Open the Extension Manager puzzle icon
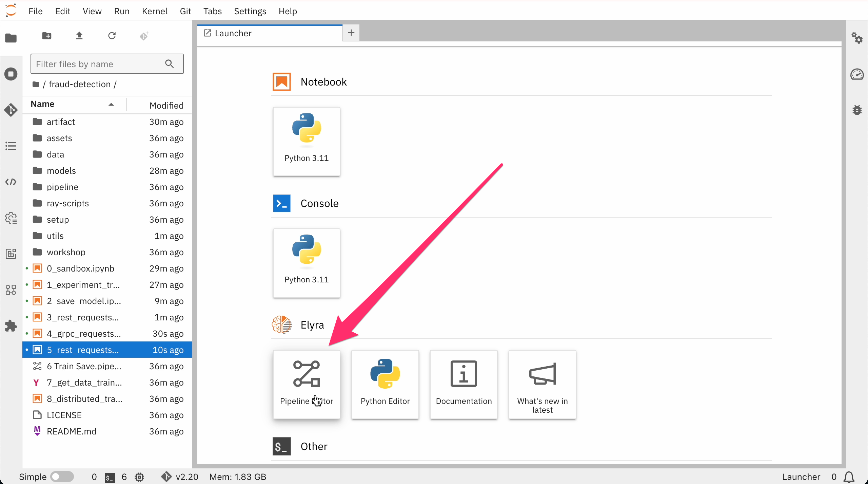 click(x=11, y=326)
